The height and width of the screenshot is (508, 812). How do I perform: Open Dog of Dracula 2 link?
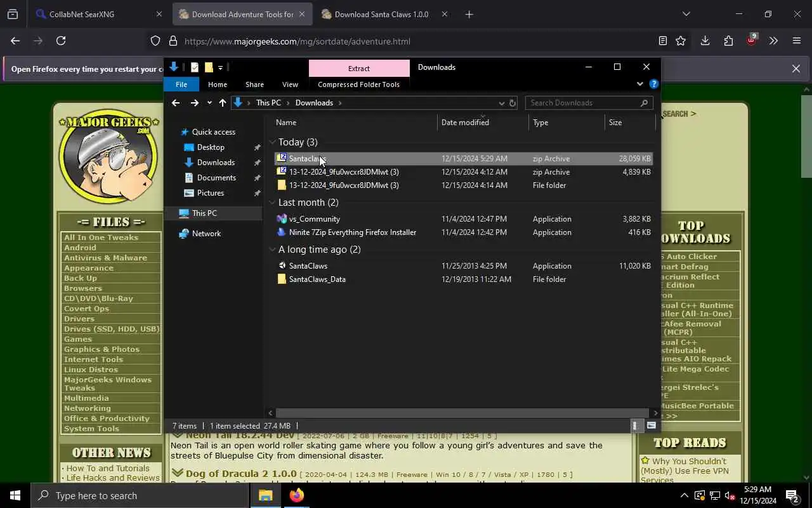tap(241, 474)
